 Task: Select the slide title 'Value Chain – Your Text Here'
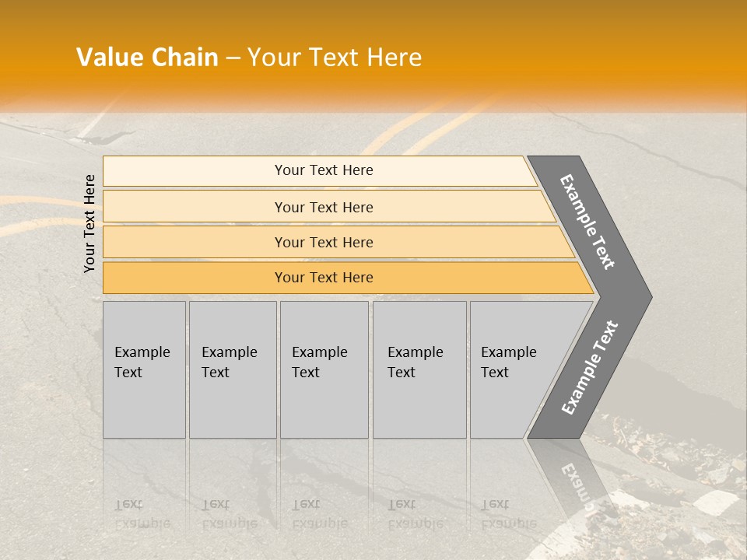[249, 57]
